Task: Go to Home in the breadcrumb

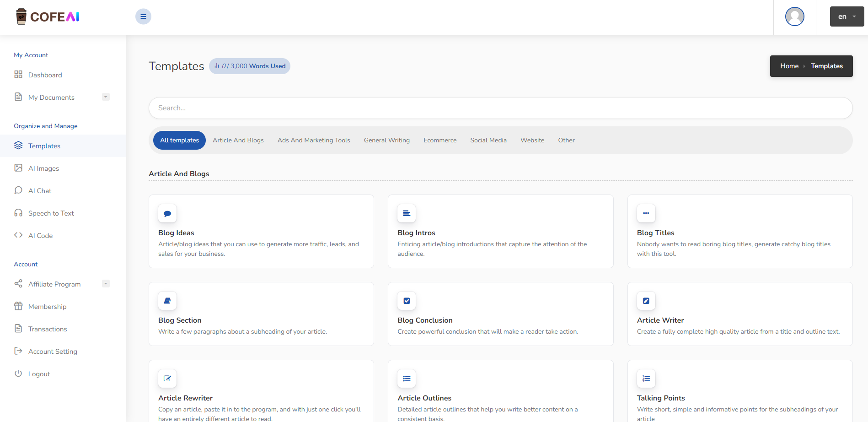Action: 789,66
